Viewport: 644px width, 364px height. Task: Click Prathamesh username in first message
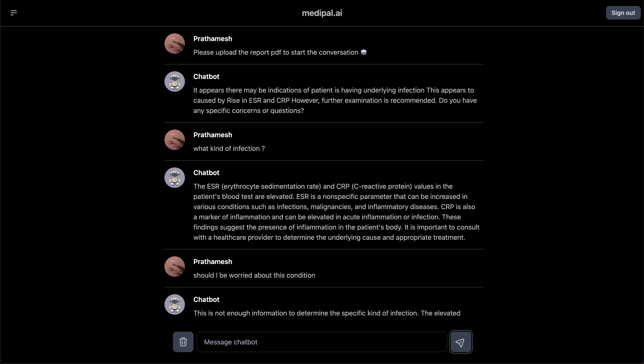pyautogui.click(x=213, y=39)
